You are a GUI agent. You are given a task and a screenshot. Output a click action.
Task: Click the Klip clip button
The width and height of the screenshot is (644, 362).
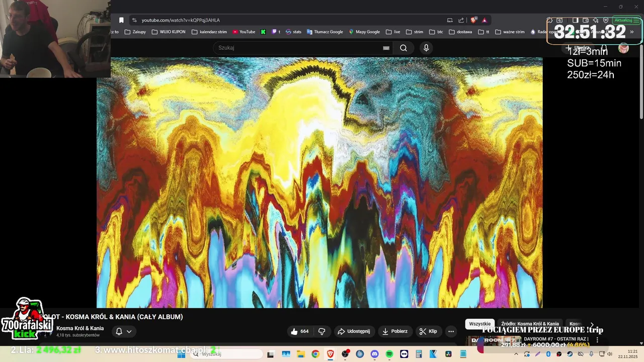429,331
